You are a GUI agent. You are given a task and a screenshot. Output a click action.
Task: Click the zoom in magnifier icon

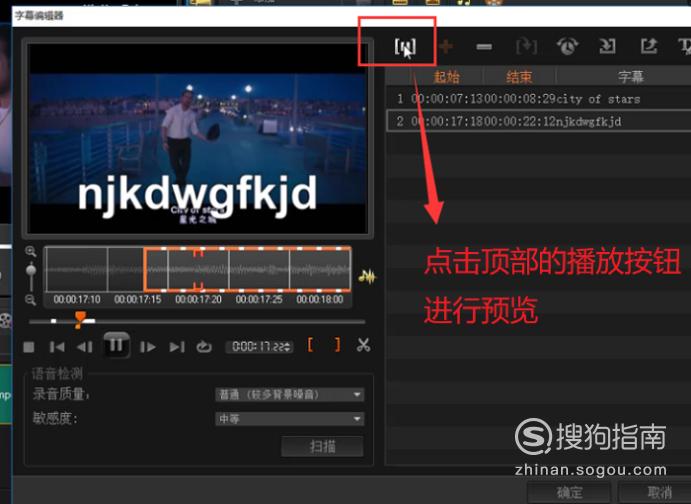pyautogui.click(x=30, y=252)
